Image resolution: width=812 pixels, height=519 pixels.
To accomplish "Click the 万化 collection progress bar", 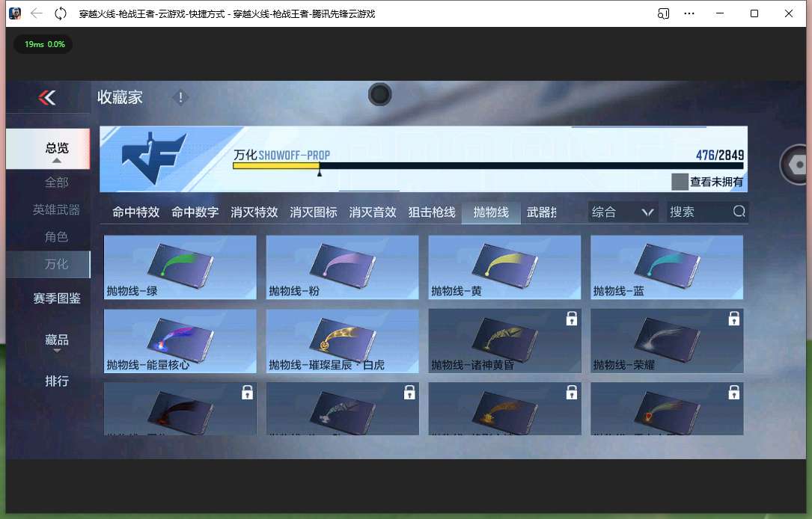I will click(488, 165).
